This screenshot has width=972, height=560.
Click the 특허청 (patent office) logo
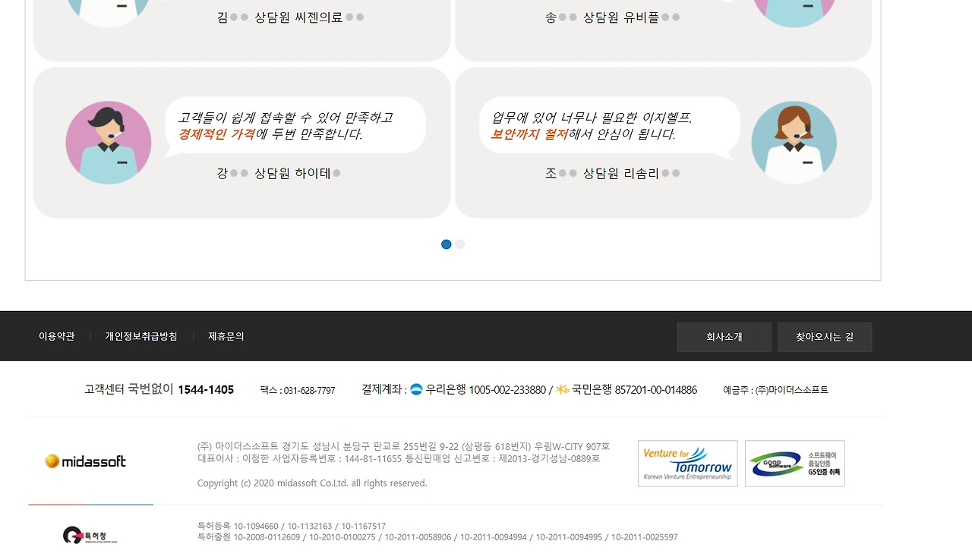click(90, 534)
